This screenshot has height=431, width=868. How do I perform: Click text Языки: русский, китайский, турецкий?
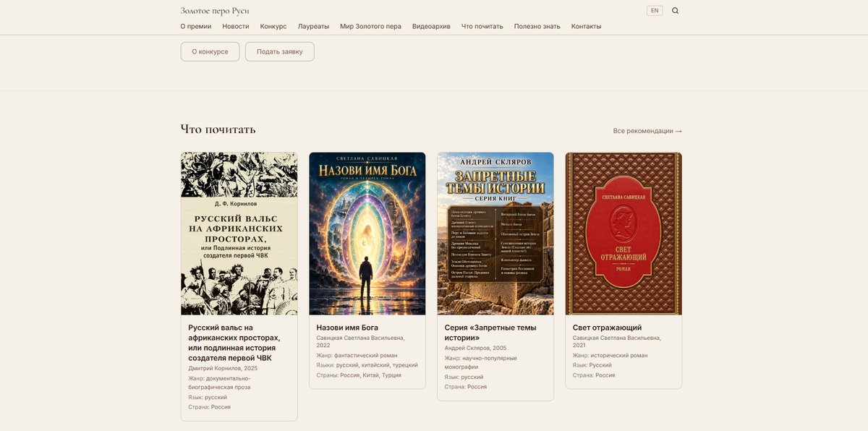(367, 365)
